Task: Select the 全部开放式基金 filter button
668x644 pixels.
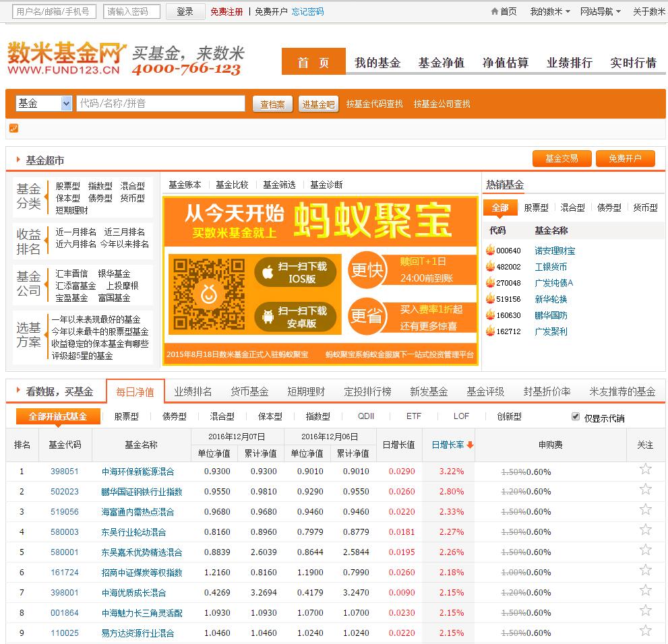Action: (x=58, y=416)
